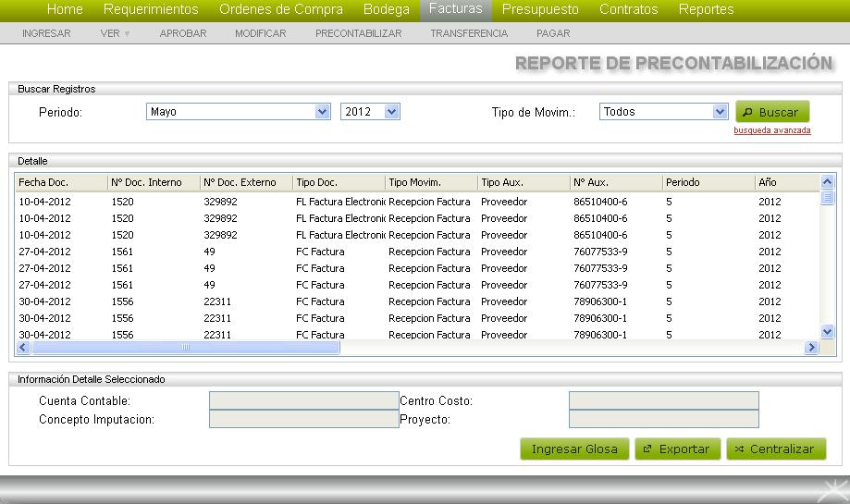Open TRANSFERENCIA submenu item
Image resolution: width=850 pixels, height=504 pixels.
coord(469,33)
